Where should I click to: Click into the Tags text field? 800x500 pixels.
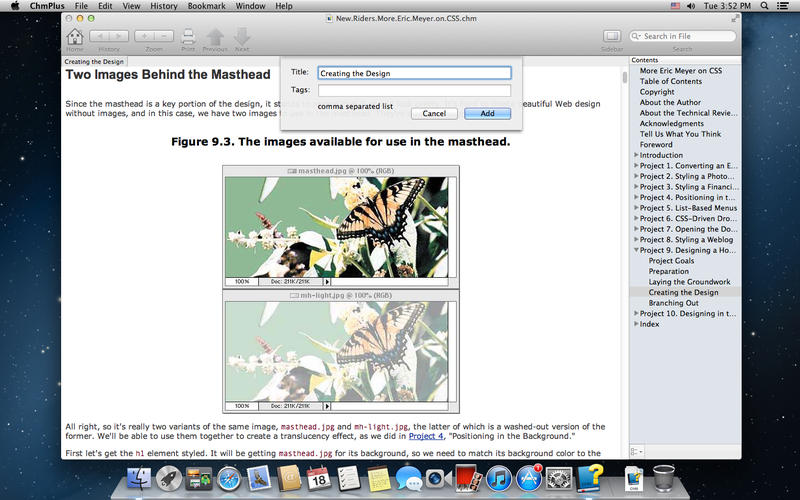pyautogui.click(x=414, y=90)
